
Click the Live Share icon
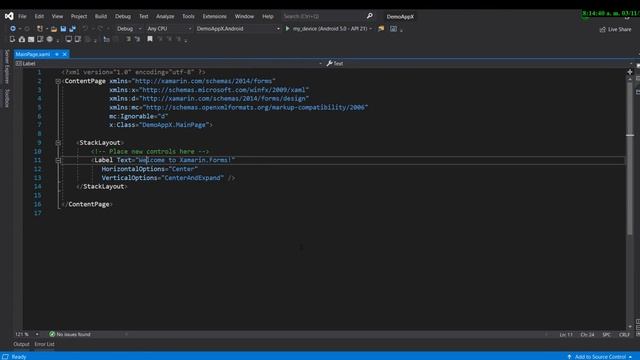(x=602, y=29)
